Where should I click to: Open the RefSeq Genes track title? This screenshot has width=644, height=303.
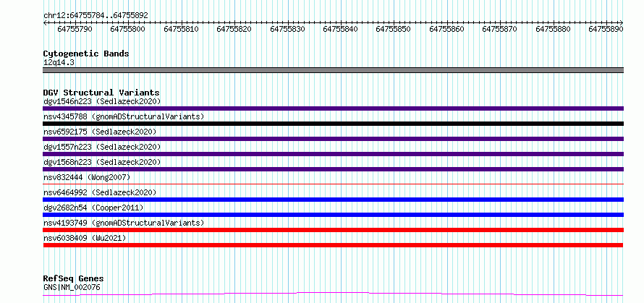pyautogui.click(x=73, y=279)
